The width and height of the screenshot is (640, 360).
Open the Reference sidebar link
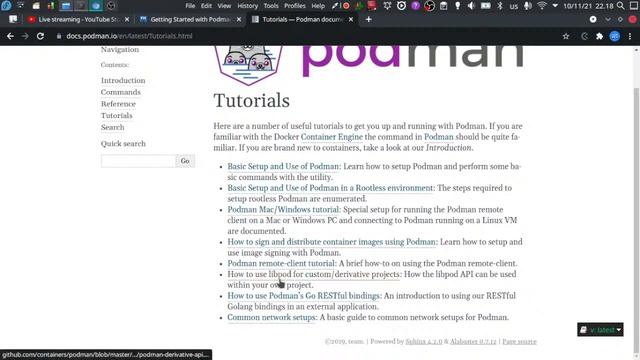[x=118, y=104]
